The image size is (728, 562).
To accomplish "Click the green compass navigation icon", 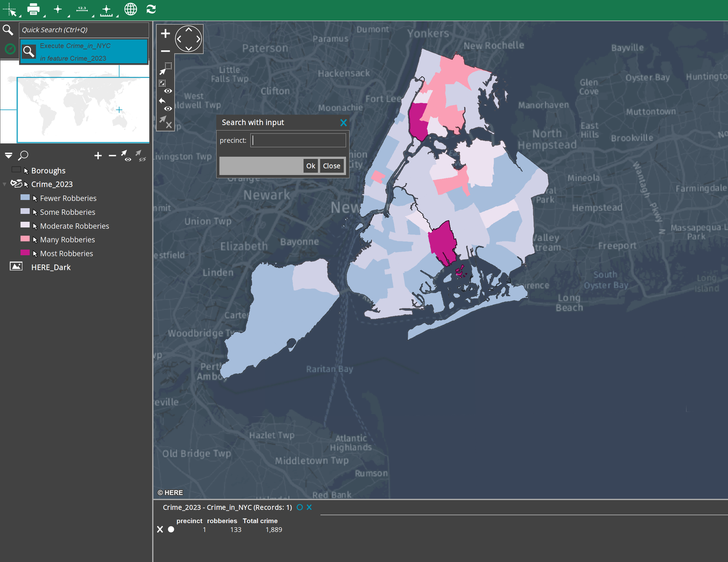I will coord(10,49).
